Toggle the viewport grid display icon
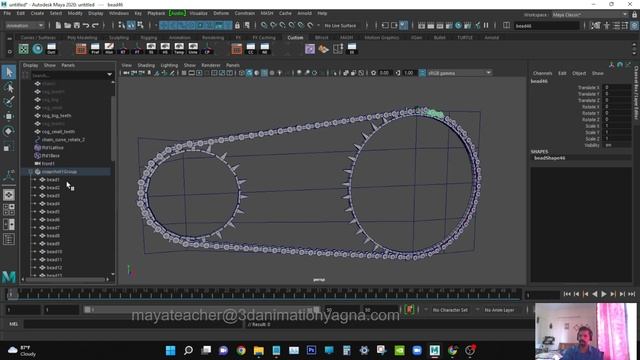This screenshot has width=640, height=360. tap(184, 73)
